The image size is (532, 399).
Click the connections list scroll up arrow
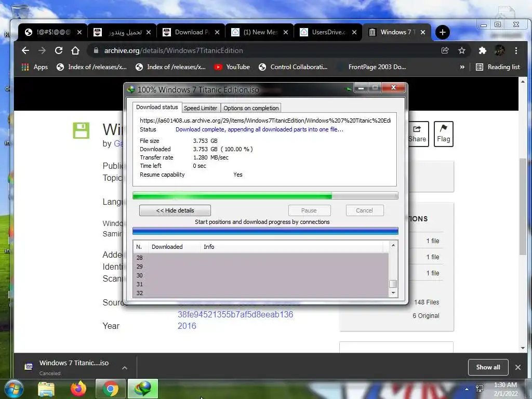(x=393, y=245)
